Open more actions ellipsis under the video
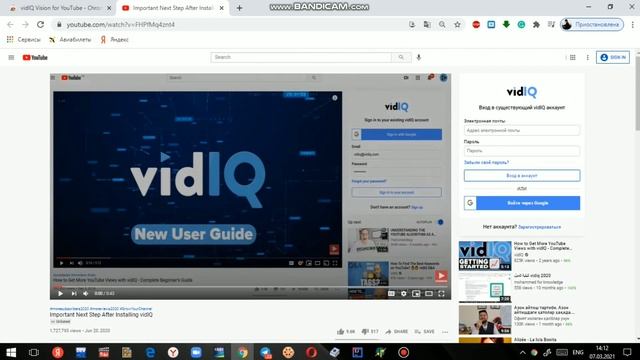 coord(445,332)
